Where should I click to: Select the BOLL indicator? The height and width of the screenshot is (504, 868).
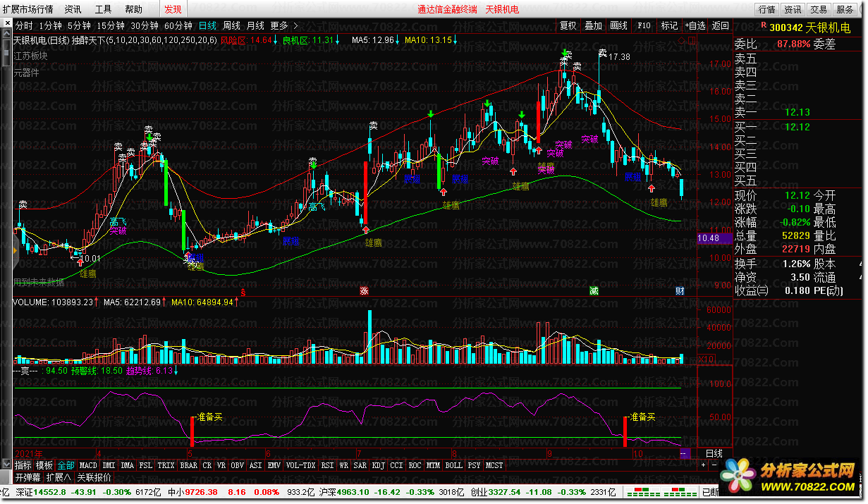454,466
